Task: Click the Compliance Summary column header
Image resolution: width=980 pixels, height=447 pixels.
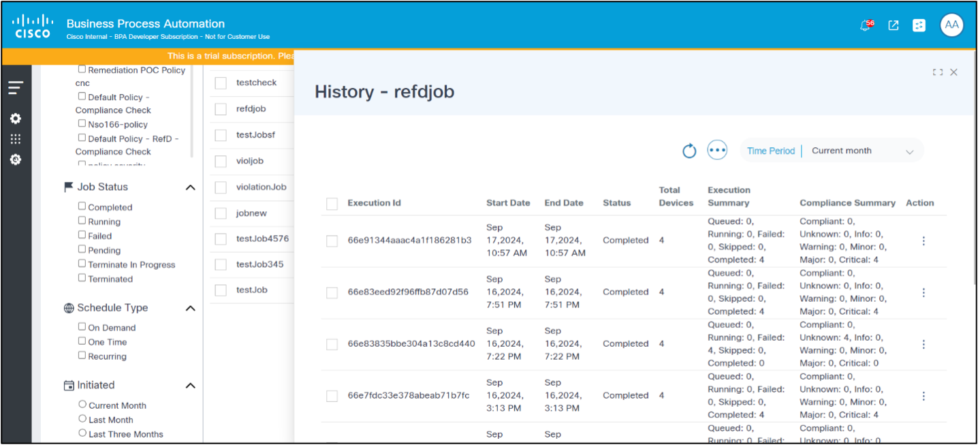Action: (x=847, y=203)
